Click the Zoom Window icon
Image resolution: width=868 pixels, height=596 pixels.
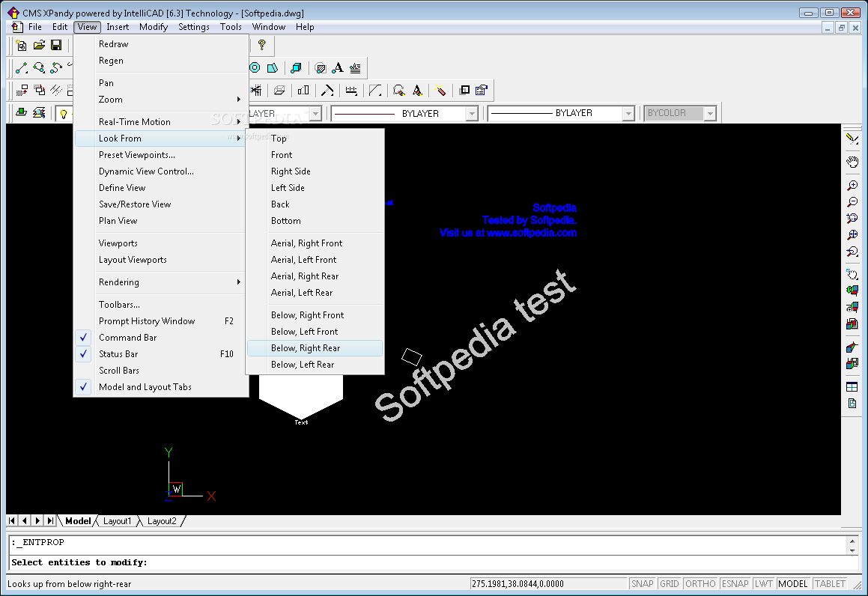[852, 219]
